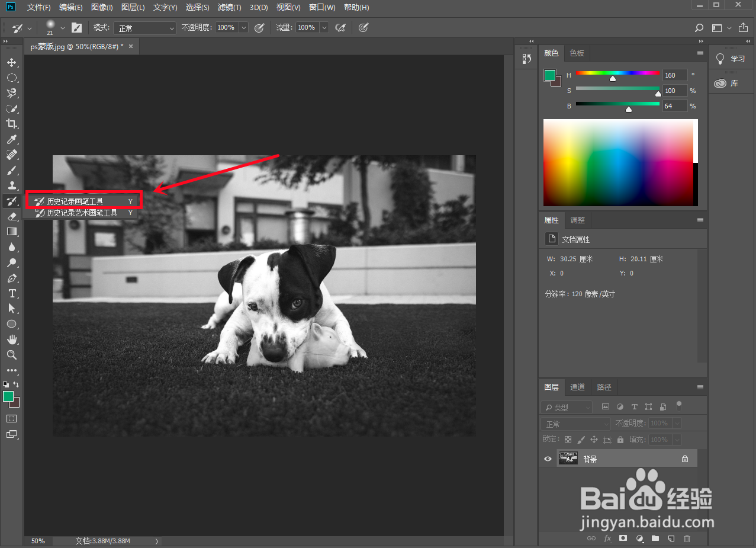Open the Edit Toolbar three-dots button

[11, 370]
